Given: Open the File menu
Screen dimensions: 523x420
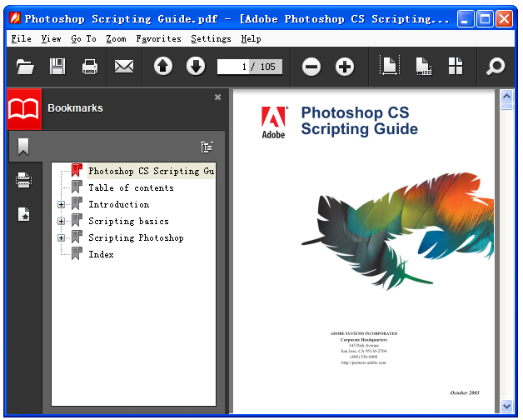Looking at the screenshot, I should pos(21,38).
